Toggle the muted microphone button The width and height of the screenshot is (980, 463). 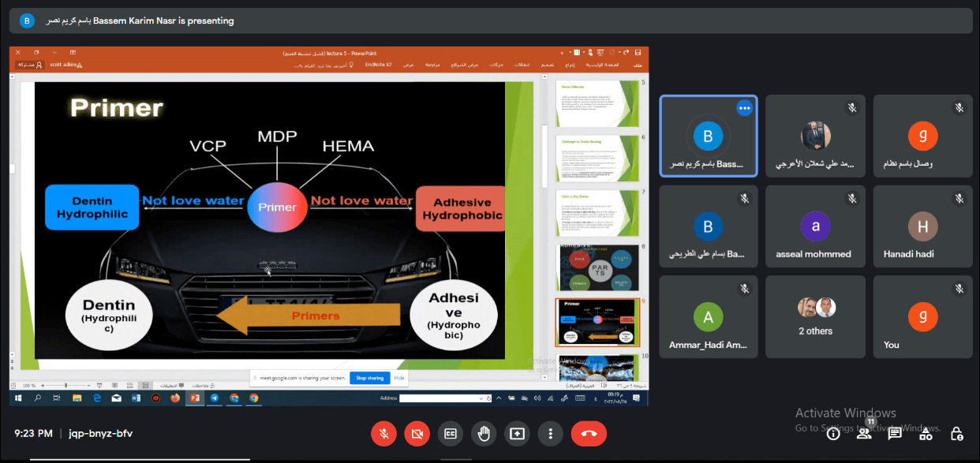[383, 433]
